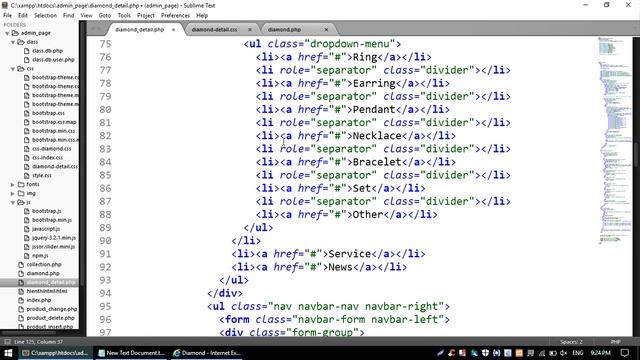640x360 pixels.
Task: Switch to Sublime Text taskbar button
Action: (x=55, y=353)
